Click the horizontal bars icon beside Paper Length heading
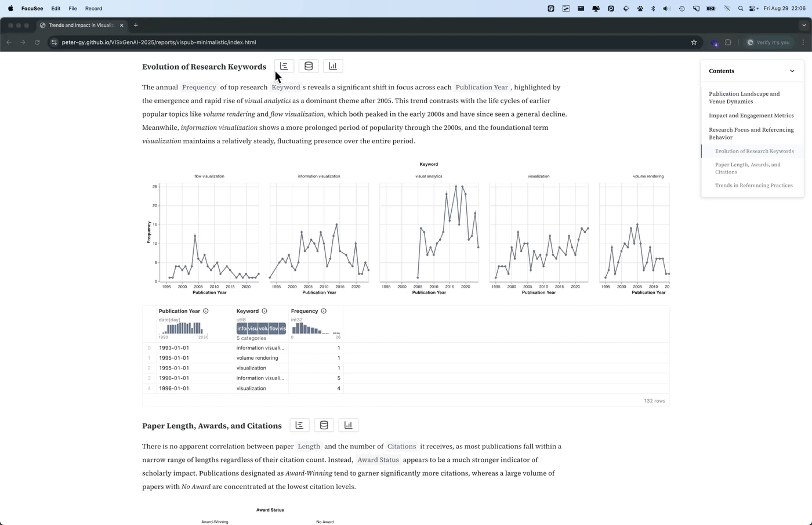This screenshot has width=812, height=525. pyautogui.click(x=300, y=425)
